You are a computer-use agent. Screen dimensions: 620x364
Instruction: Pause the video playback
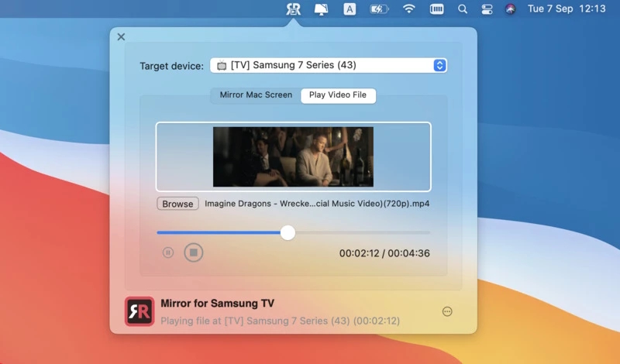pyautogui.click(x=168, y=252)
